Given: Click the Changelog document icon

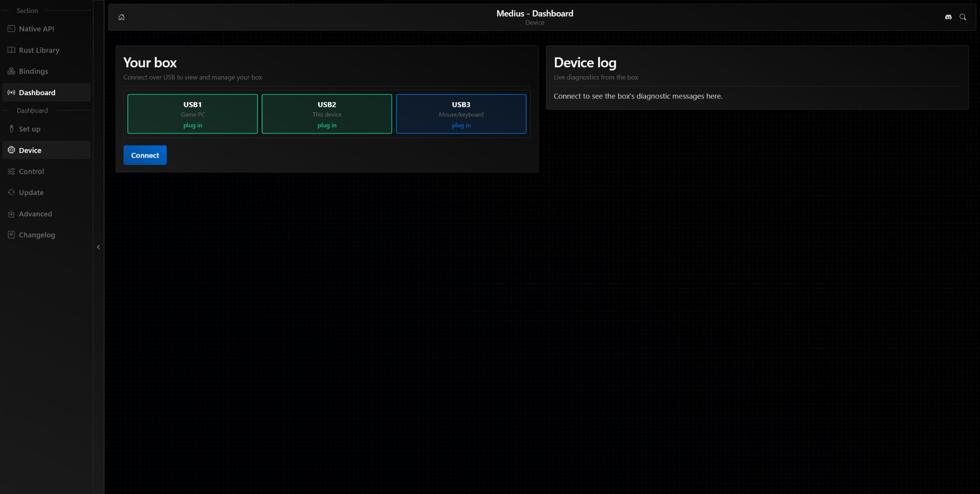Looking at the screenshot, I should pos(11,234).
